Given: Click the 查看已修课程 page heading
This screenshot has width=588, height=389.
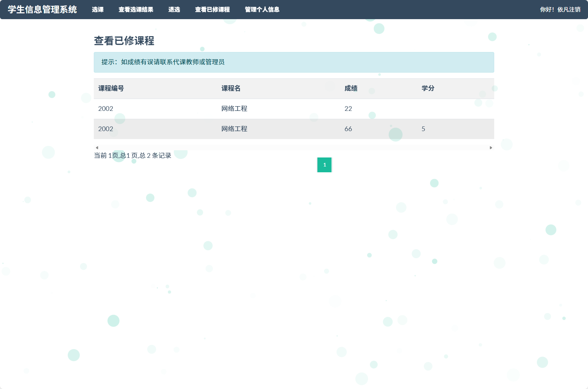Looking at the screenshot, I should pyautogui.click(x=124, y=41).
